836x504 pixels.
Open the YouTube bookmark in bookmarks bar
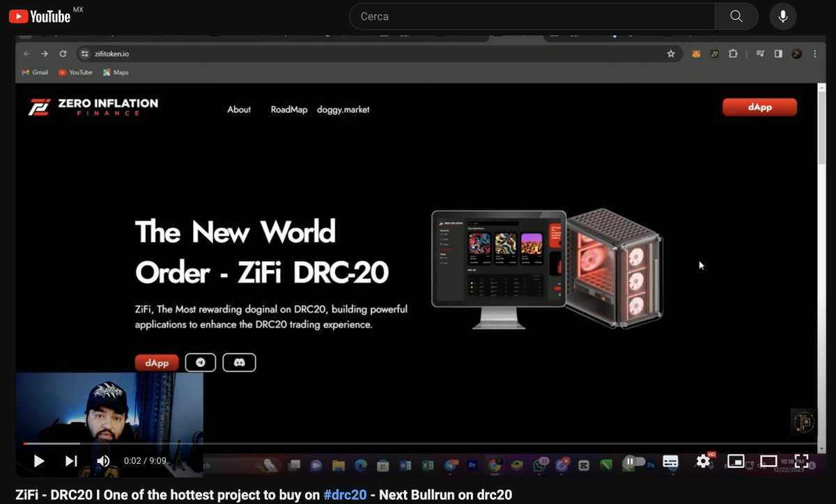click(75, 72)
